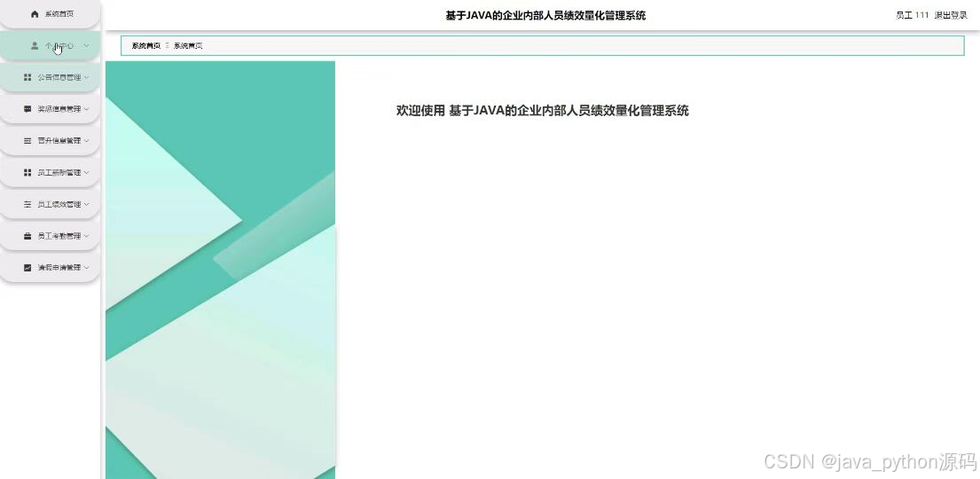Expand the 员工考勤管理 chevron arrow
The width and height of the screenshot is (980, 479).
86,236
